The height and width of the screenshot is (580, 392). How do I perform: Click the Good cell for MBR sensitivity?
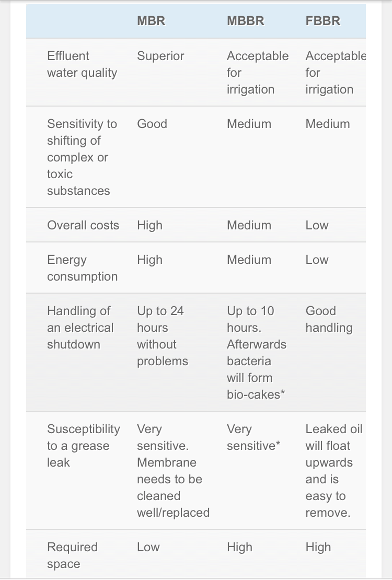point(152,123)
